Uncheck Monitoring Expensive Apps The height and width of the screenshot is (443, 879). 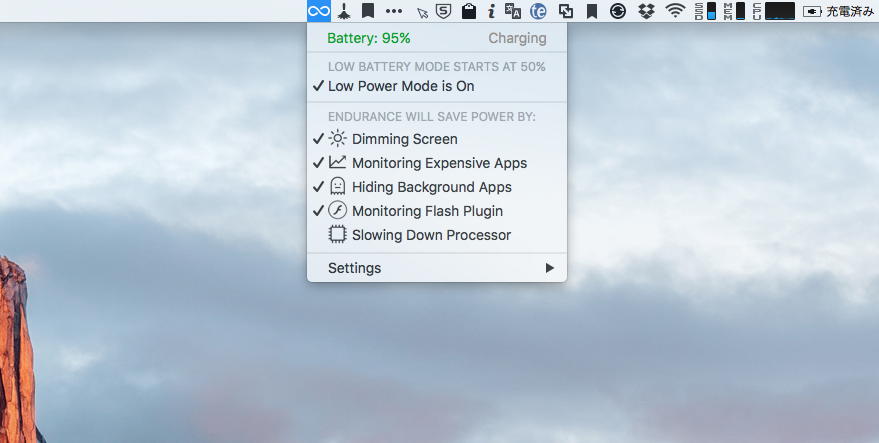coord(437,163)
